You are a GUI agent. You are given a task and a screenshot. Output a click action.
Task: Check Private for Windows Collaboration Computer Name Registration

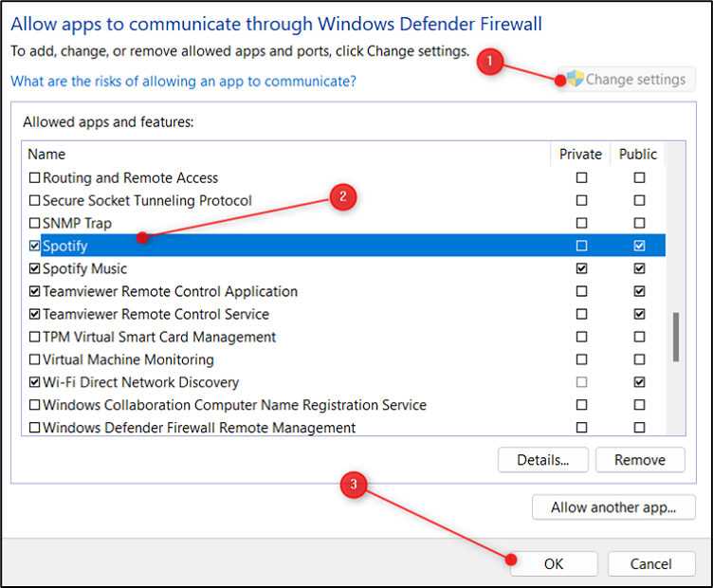coord(581,405)
